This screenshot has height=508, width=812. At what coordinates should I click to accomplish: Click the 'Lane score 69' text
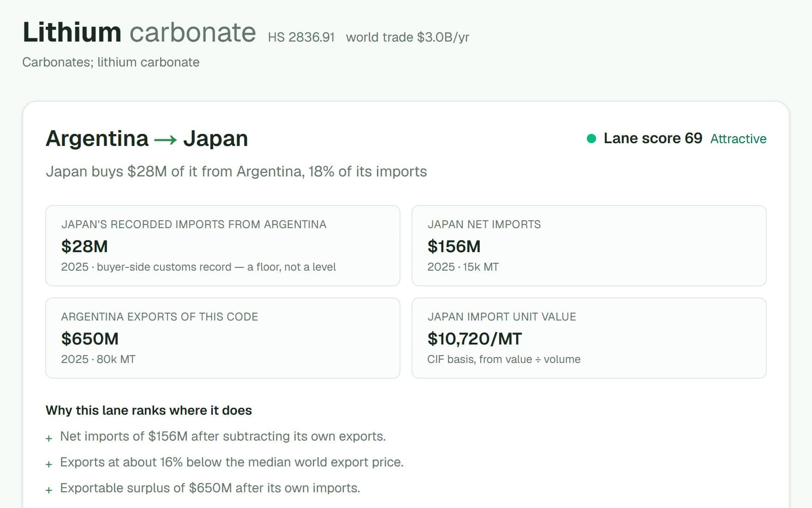pos(653,138)
